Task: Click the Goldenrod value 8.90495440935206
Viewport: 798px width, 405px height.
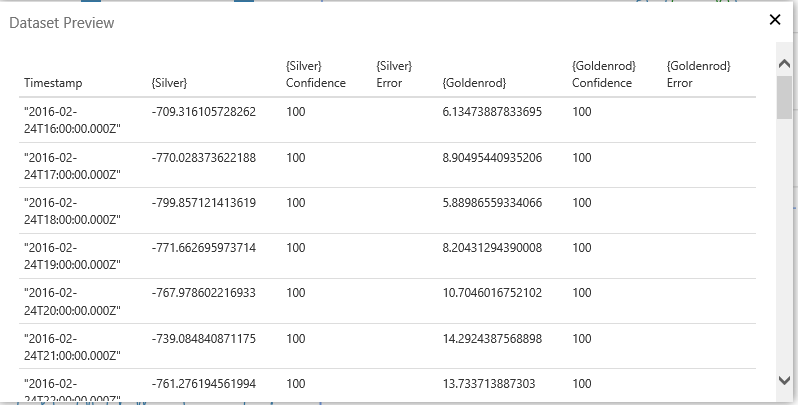Action: (x=492, y=158)
